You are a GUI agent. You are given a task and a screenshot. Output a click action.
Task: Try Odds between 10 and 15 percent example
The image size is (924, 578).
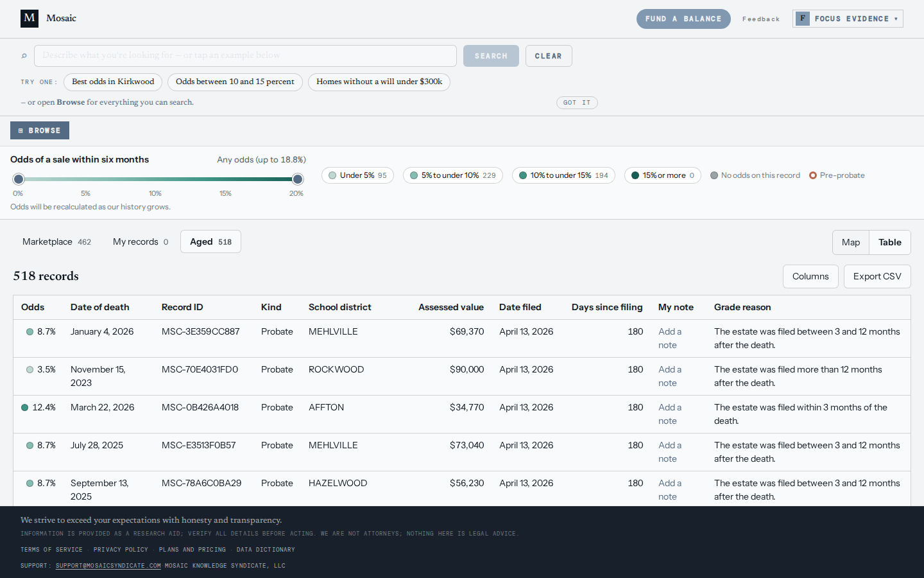[235, 82]
